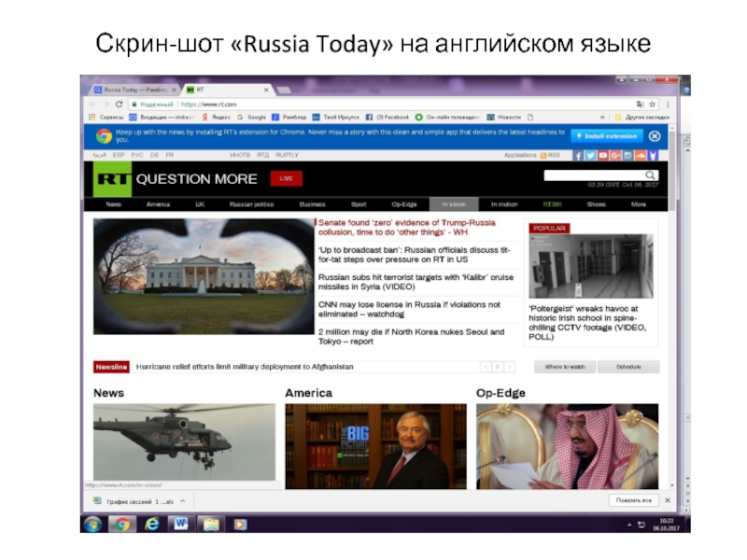Expand the bookmarks overflow chevron
The image size is (747, 560).
(x=602, y=118)
